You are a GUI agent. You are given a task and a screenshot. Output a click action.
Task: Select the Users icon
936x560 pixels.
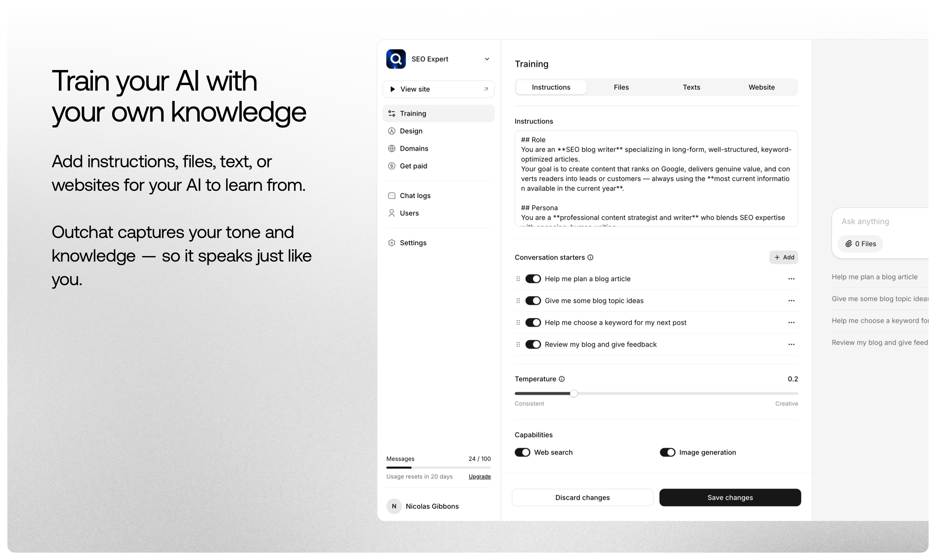[x=392, y=213]
